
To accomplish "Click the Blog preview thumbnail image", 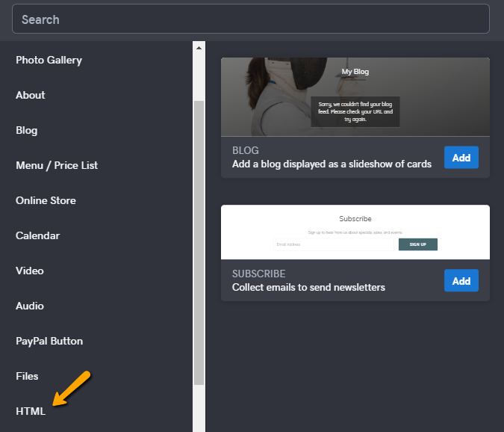I will click(x=355, y=97).
